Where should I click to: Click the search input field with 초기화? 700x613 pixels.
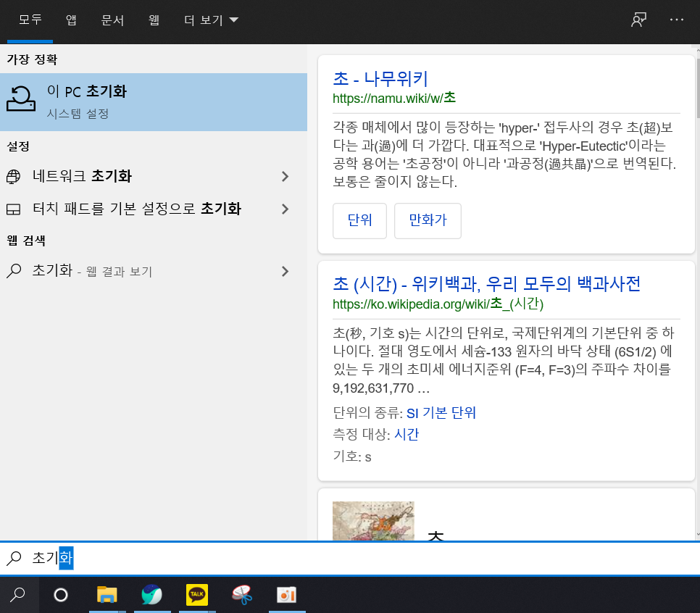coord(350,558)
